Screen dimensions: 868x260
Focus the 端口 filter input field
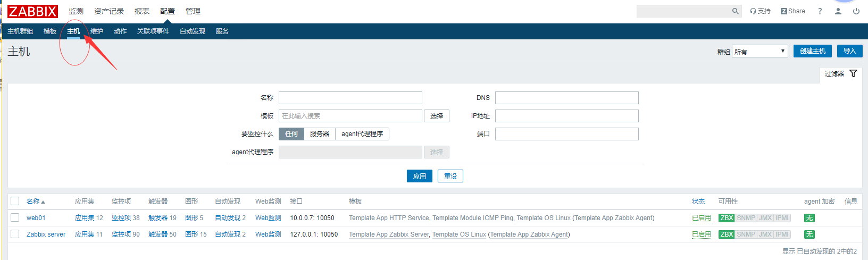pos(567,134)
